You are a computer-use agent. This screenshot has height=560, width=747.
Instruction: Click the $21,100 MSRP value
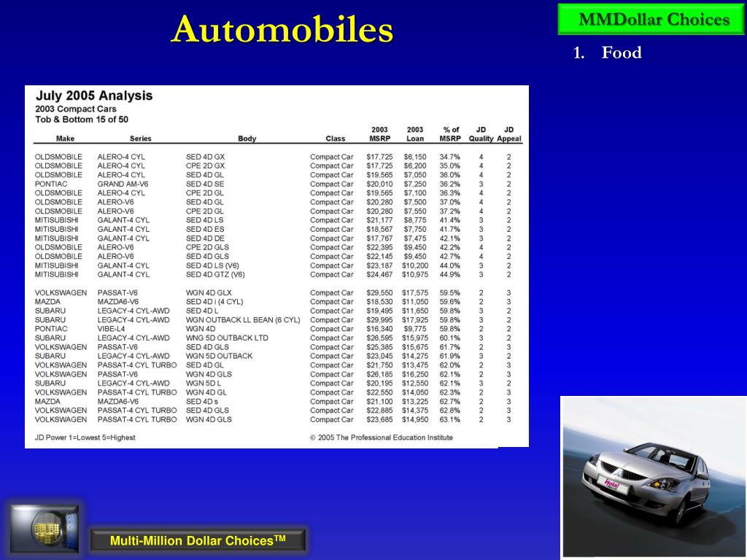(x=379, y=402)
